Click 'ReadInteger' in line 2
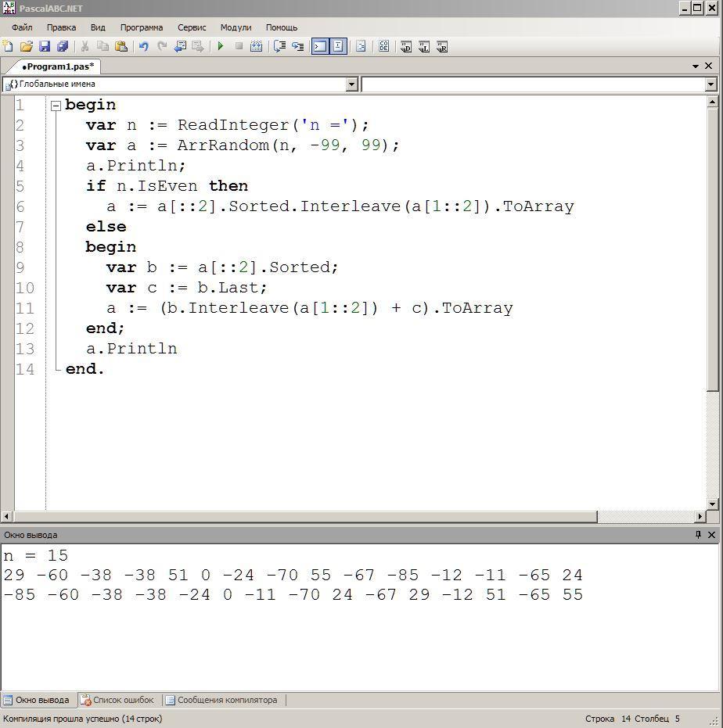723x728 pixels. 233,125
